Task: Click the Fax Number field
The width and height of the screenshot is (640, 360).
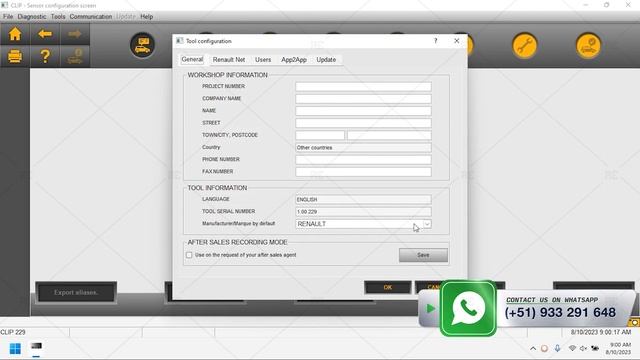Action: [363, 172]
